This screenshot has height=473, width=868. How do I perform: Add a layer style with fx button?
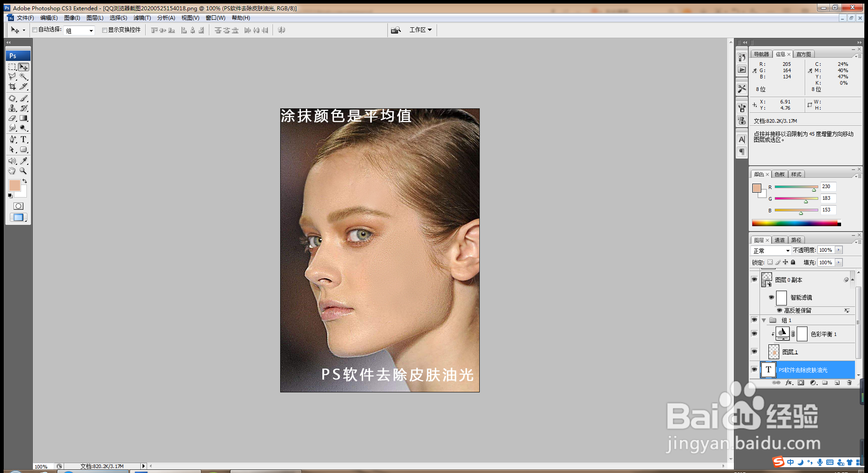[789, 383]
